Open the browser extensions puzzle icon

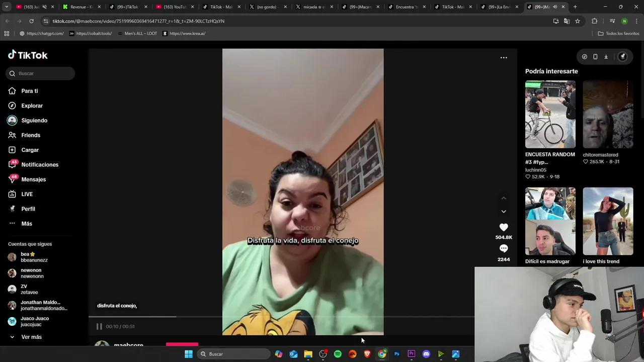595,21
